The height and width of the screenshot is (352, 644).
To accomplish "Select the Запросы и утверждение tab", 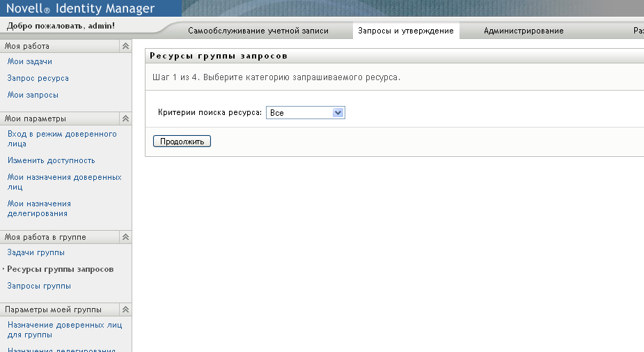I will click(406, 31).
